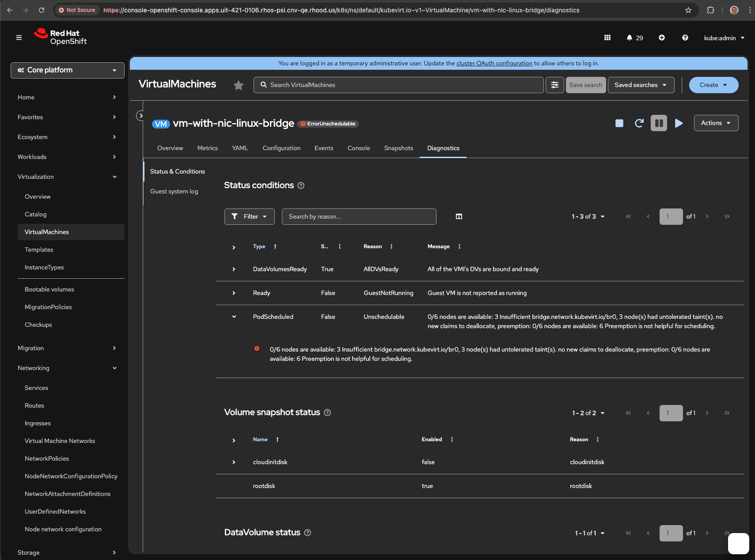Open the Actions dropdown menu
This screenshot has height=560, width=755.
pos(716,123)
